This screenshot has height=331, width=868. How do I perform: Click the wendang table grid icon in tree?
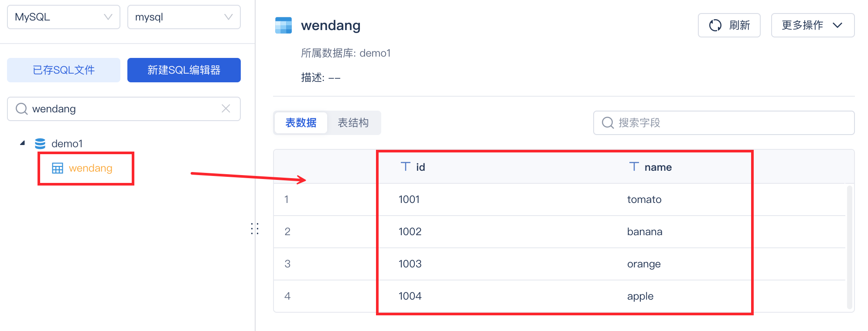coord(58,168)
